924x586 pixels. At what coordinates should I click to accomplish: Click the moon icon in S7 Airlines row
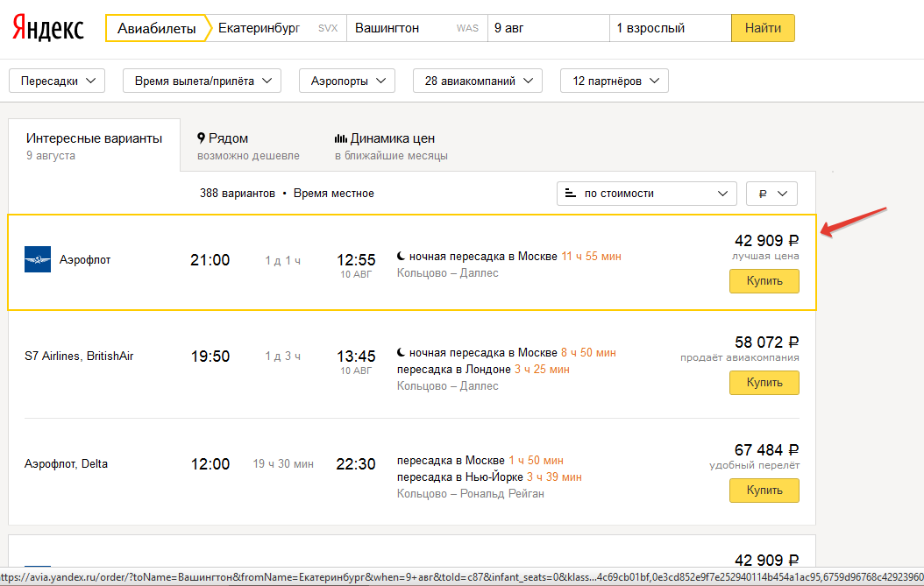[x=401, y=353]
